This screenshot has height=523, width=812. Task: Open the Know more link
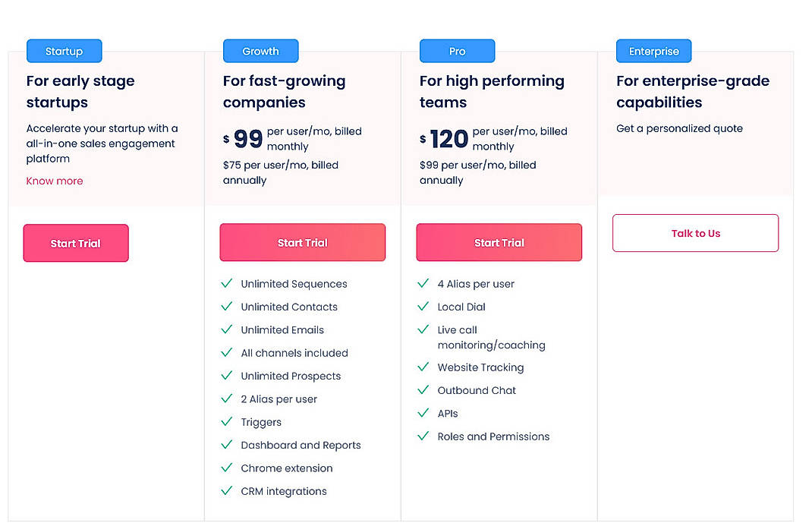[54, 181]
